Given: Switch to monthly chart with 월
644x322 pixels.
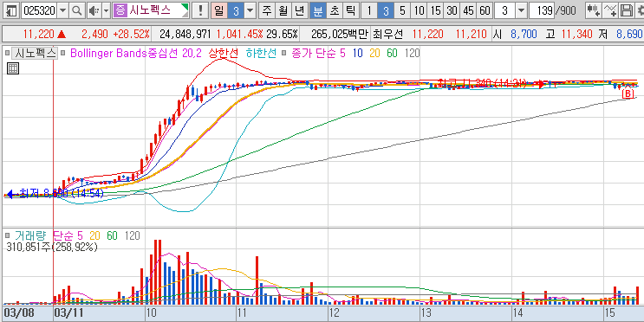Looking at the screenshot, I should point(283,10).
